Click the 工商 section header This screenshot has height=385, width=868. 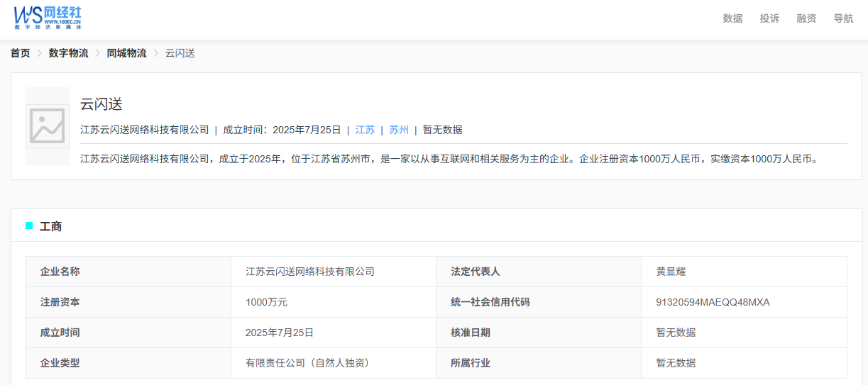[x=50, y=226]
